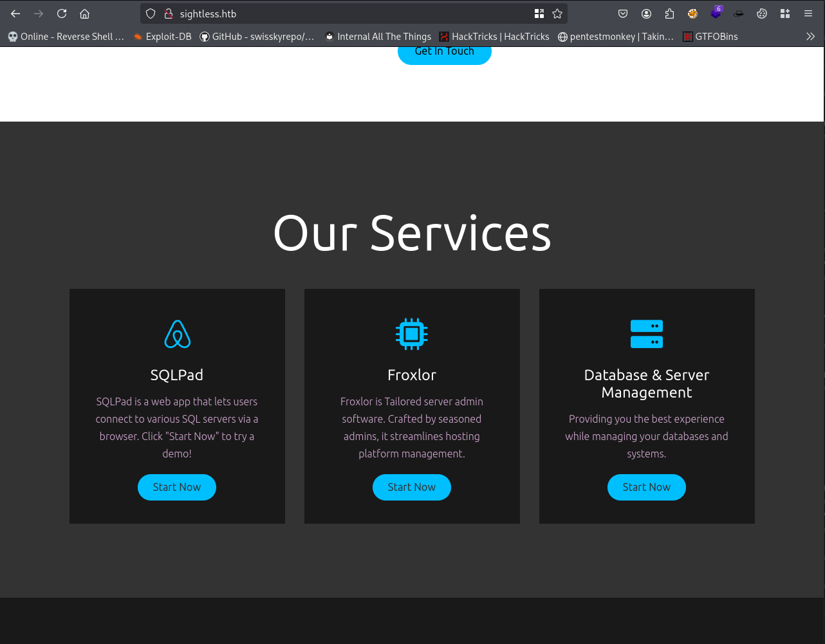
Task: Bookmark this page with the star
Action: (557, 14)
